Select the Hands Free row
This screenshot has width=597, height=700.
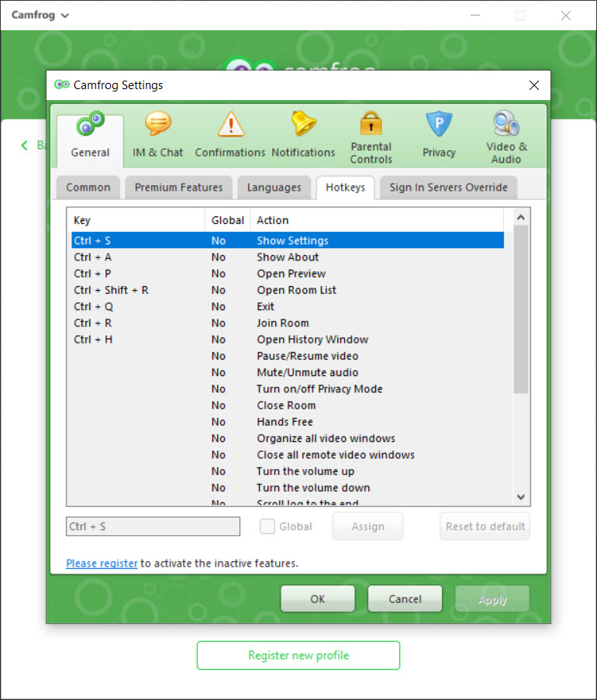tap(288, 422)
